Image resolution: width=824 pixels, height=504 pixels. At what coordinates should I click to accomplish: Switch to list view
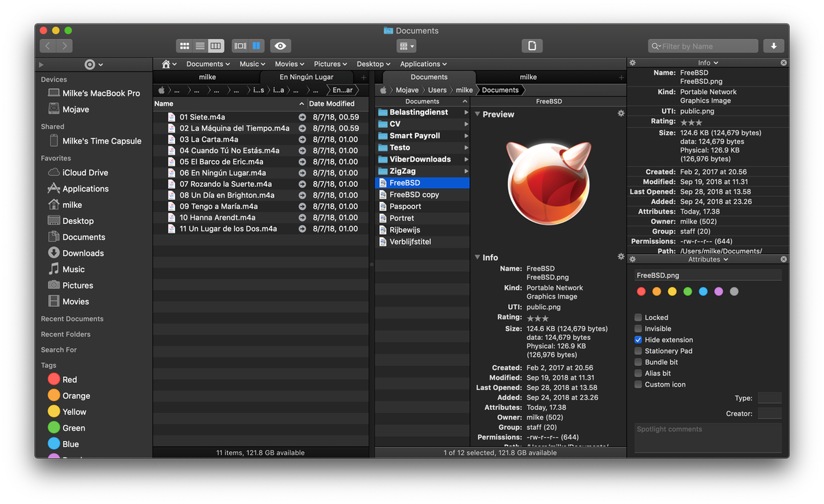click(x=200, y=46)
